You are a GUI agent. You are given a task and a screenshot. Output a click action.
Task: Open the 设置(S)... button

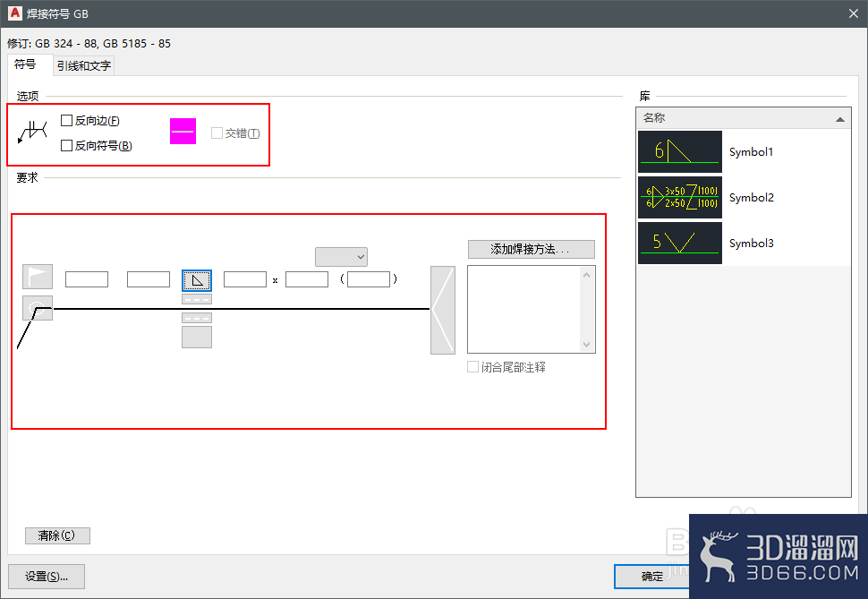[47, 577]
